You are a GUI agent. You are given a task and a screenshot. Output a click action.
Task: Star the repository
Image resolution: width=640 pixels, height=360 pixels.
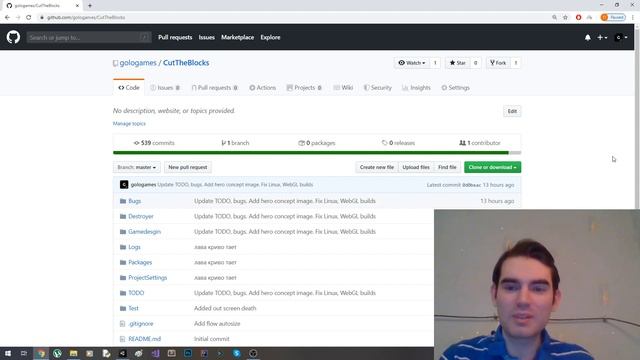pos(458,63)
